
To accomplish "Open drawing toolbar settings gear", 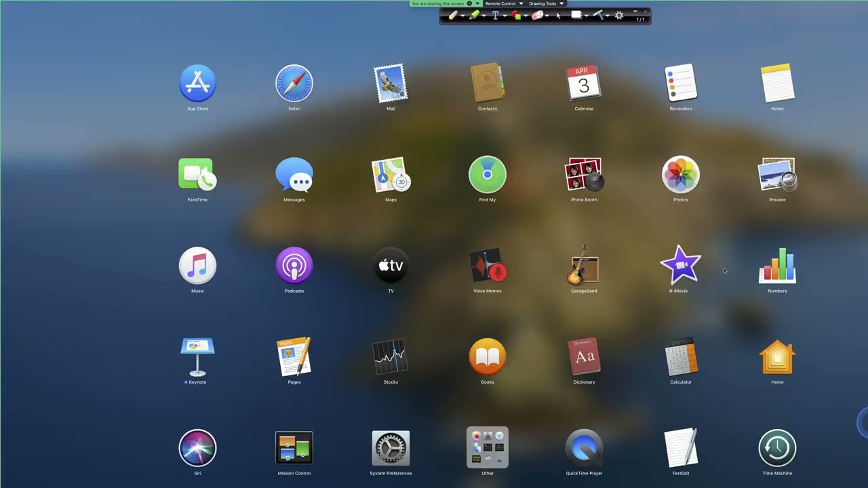I will [618, 15].
